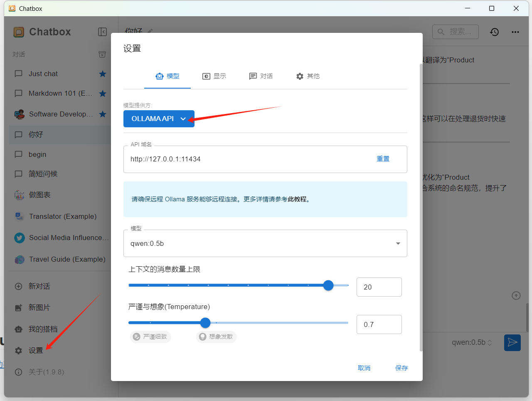Open the conversation history clock icon
The image size is (532, 401).
[494, 32]
